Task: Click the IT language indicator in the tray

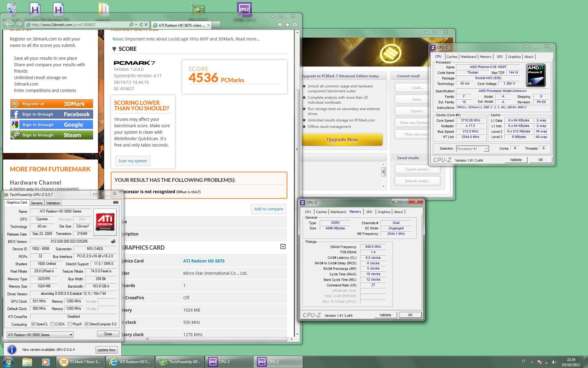Action: [524, 361]
